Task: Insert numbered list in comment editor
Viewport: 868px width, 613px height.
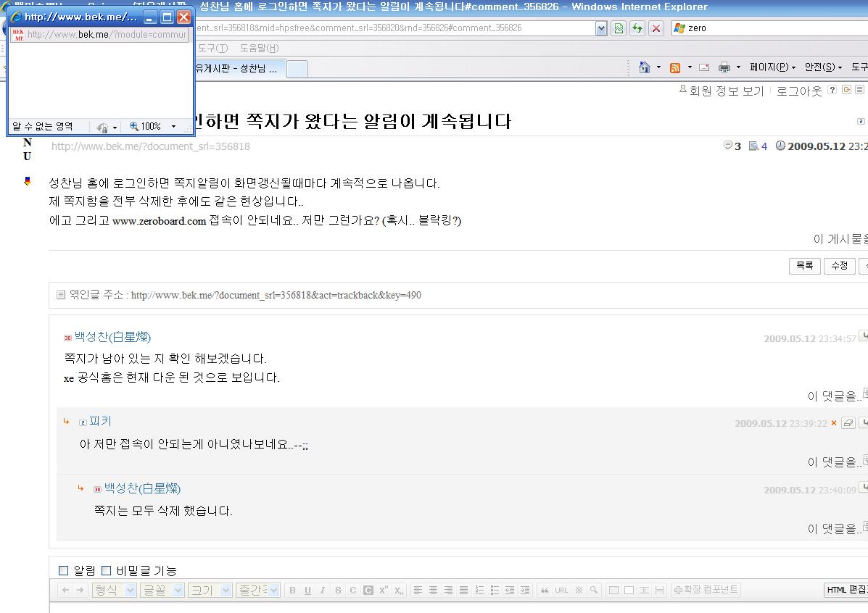Action: [479, 591]
